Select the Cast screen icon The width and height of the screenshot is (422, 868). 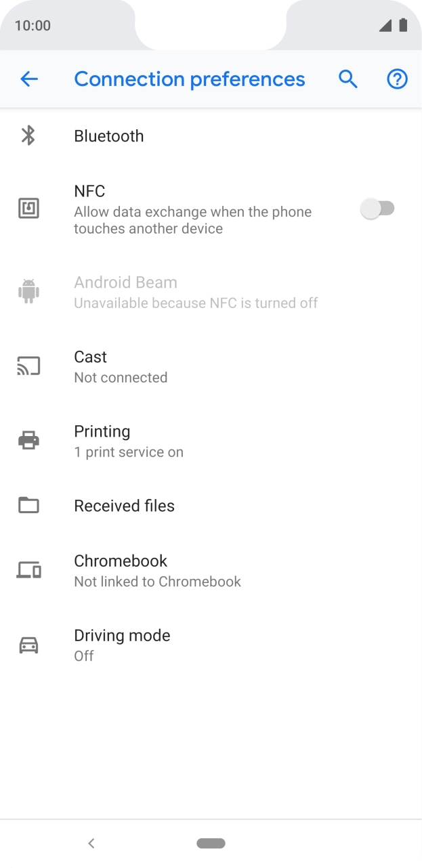pyautogui.click(x=28, y=365)
